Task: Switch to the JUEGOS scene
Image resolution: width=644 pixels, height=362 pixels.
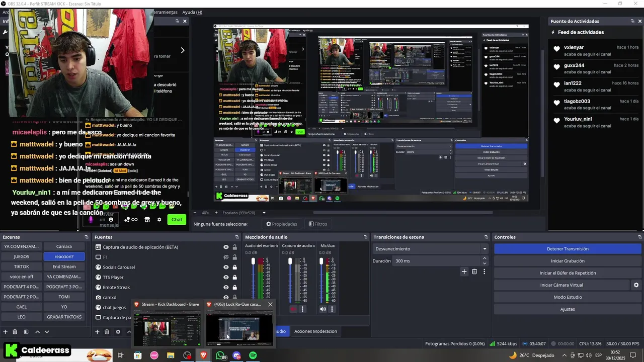Action: [x=22, y=256]
